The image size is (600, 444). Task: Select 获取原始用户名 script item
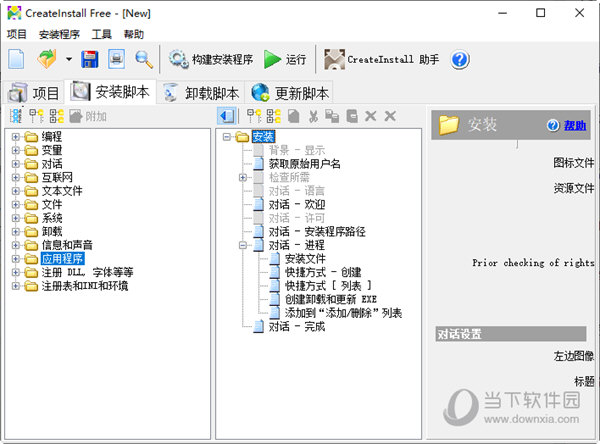305,164
